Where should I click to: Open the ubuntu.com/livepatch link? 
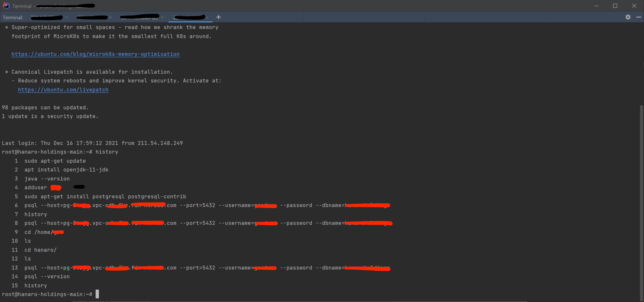click(63, 90)
